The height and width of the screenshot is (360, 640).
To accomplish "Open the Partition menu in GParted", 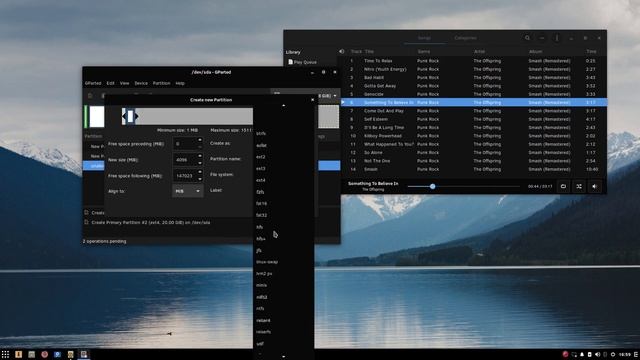I will [162, 83].
